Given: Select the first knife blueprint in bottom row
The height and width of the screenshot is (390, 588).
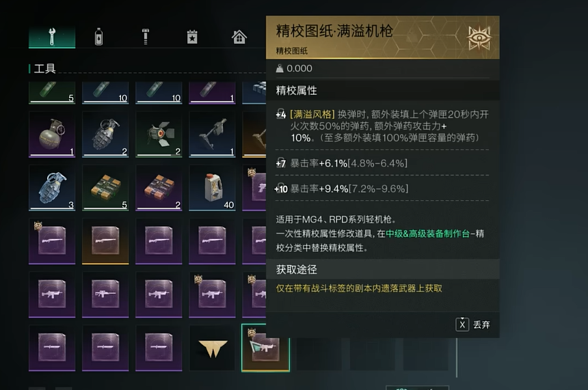Looking at the screenshot, I should [52, 348].
